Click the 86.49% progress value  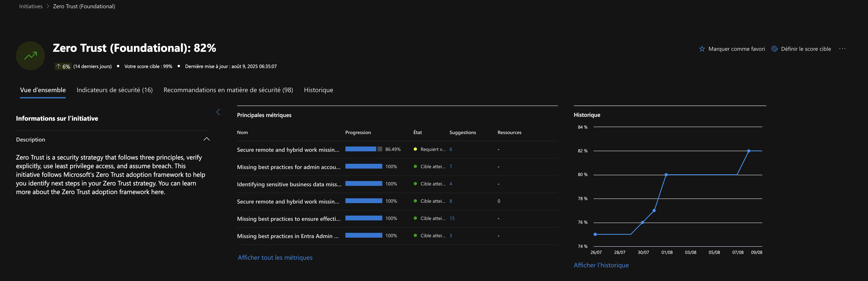pyautogui.click(x=393, y=150)
